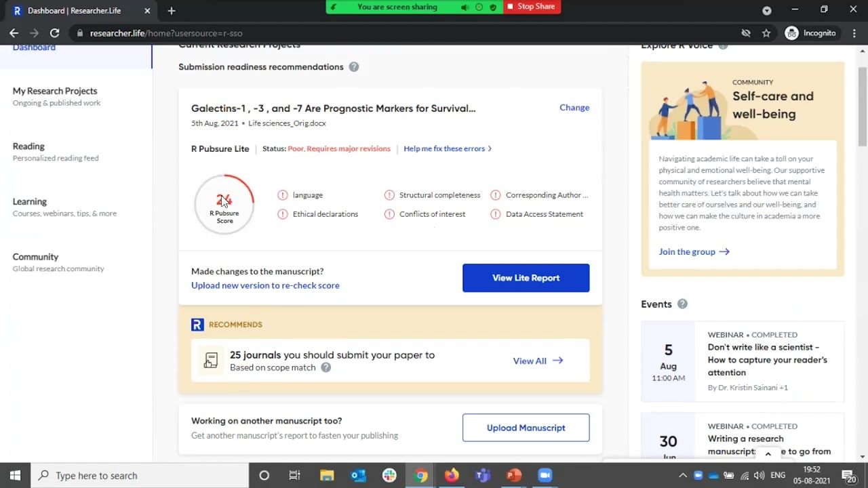This screenshot has width=868, height=488.
Task: Click Windows search box
Action: (140, 475)
